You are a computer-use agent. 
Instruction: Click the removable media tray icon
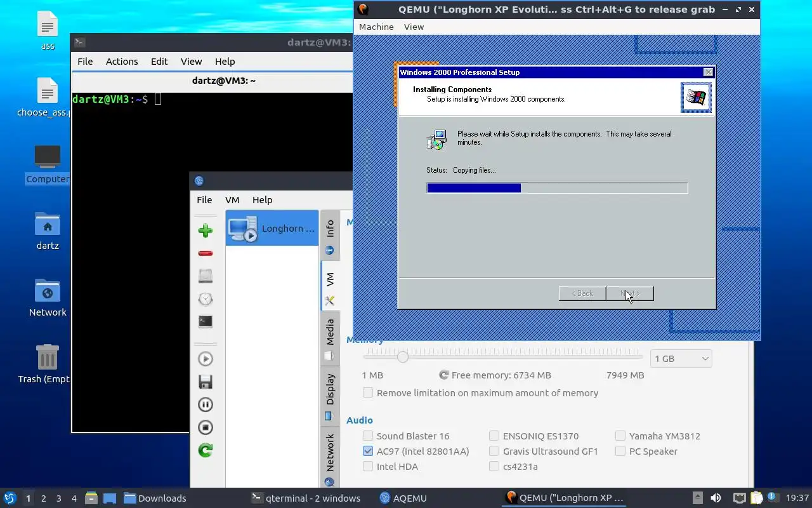697,498
